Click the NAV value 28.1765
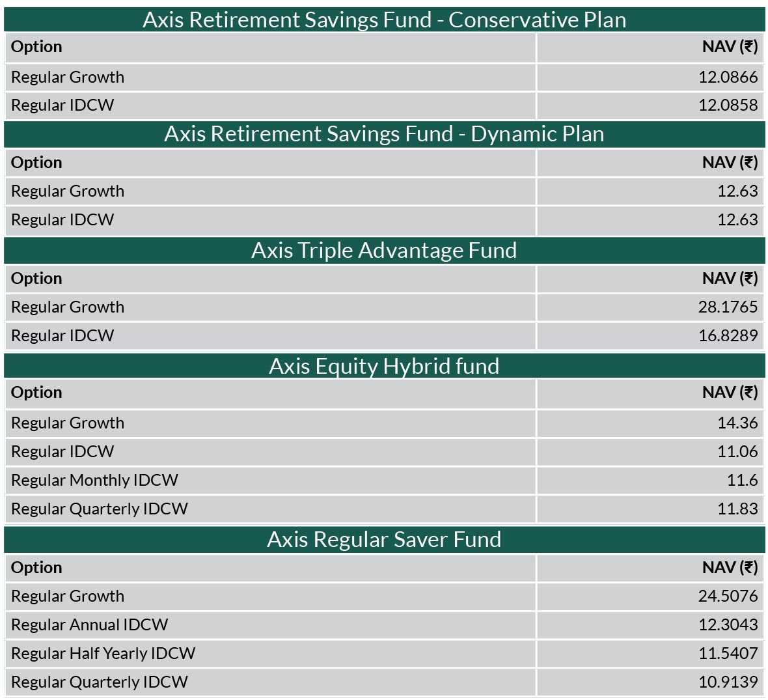Viewport: 768px width, 700px height. click(728, 307)
